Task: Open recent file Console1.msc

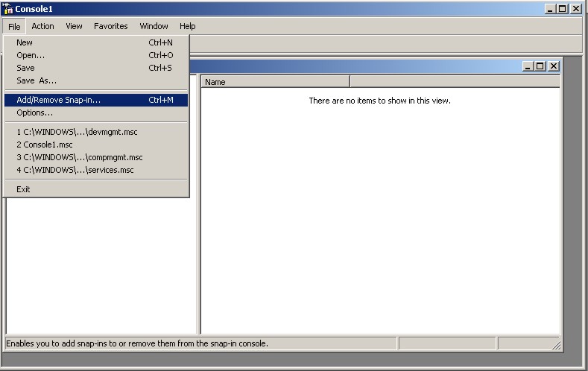Action: pyautogui.click(x=45, y=145)
